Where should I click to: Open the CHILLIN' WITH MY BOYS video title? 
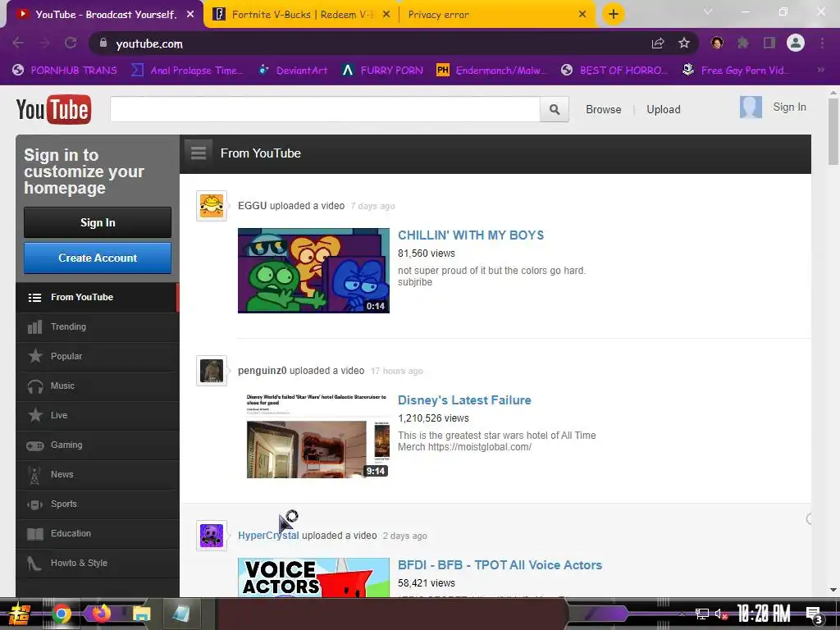point(470,235)
